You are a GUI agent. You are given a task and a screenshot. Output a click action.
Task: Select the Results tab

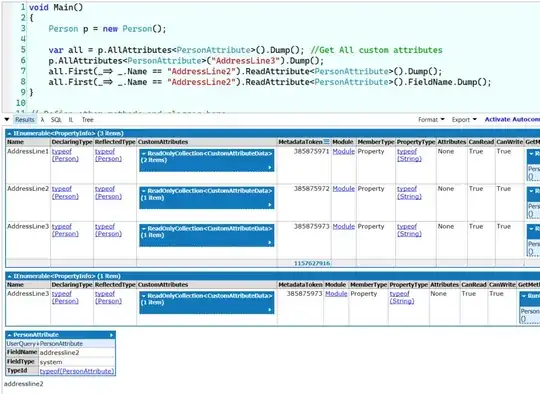[25, 120]
